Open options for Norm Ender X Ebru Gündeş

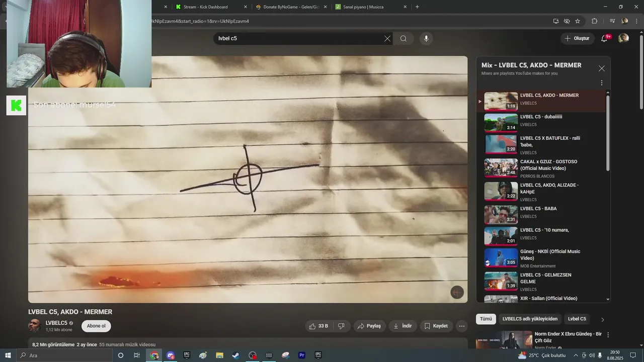coord(608,335)
